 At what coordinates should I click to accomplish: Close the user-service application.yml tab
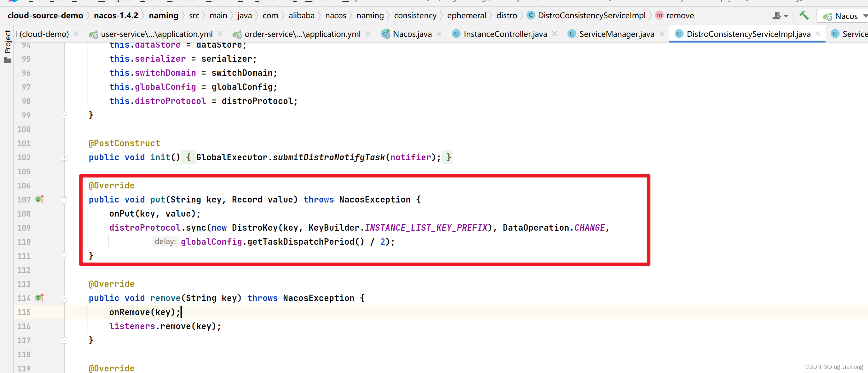[x=220, y=34]
